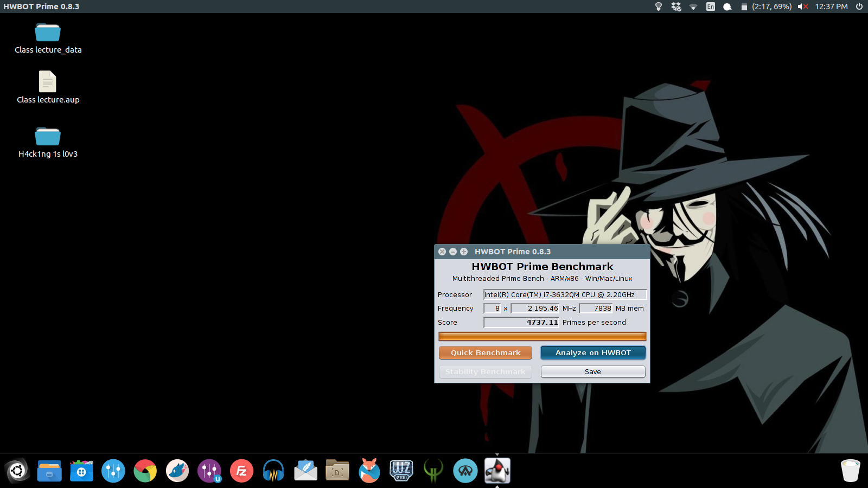Maximize the HWBOT Prime window
The image size is (868, 488).
(x=464, y=252)
